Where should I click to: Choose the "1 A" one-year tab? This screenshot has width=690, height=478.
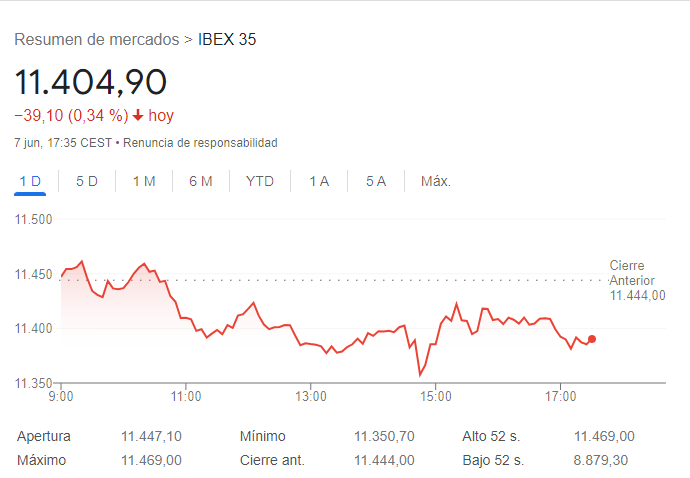point(319,181)
